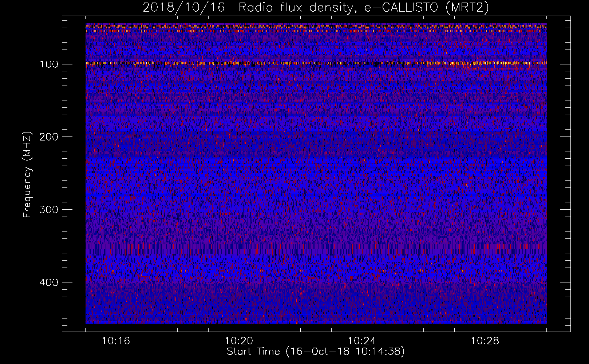Image resolution: width=589 pixels, height=364 pixels.
Task: Click the 10:20 time tick label
Action: pyautogui.click(x=239, y=341)
